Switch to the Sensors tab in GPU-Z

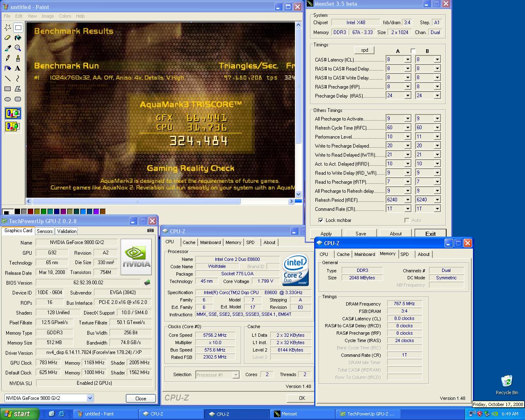pyautogui.click(x=45, y=231)
